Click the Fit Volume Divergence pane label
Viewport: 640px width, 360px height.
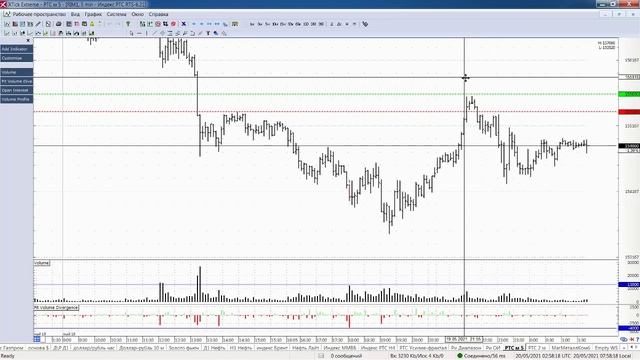(56, 307)
